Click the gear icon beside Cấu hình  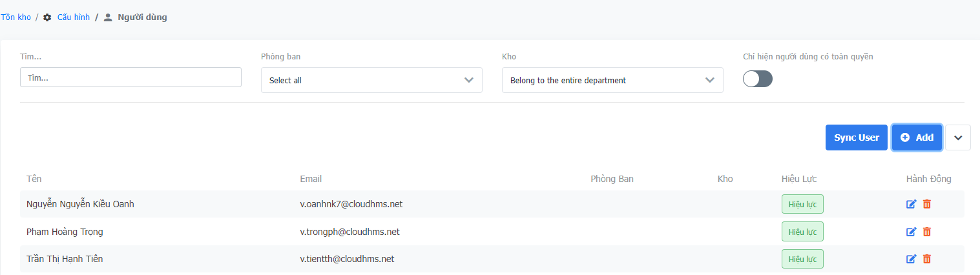47,17
